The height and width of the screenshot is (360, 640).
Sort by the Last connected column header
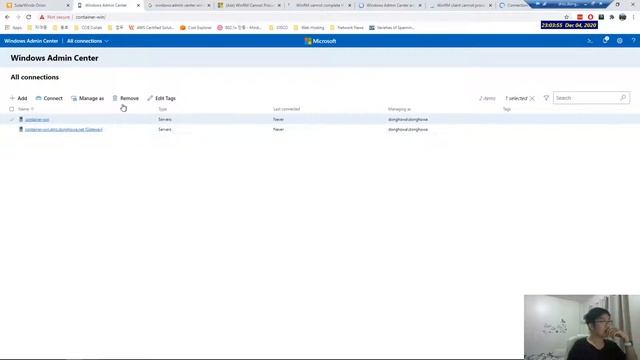(x=287, y=109)
